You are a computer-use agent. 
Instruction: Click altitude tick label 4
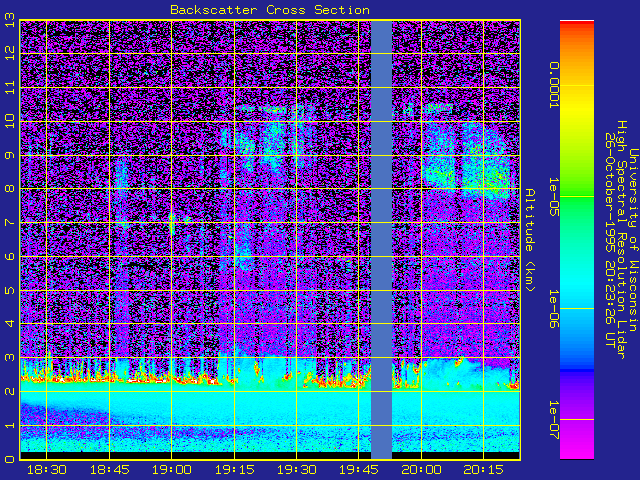(10, 324)
